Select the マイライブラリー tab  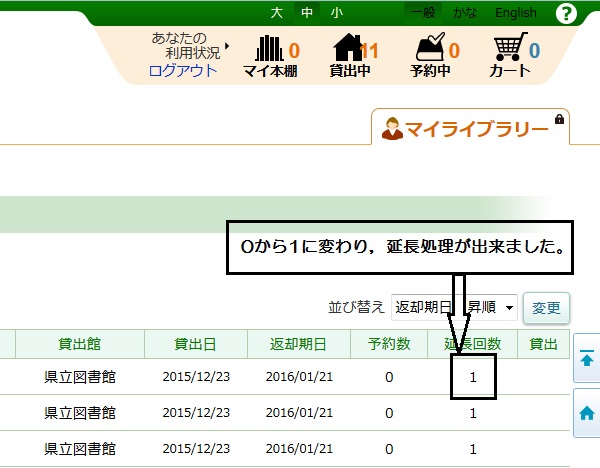[470, 127]
